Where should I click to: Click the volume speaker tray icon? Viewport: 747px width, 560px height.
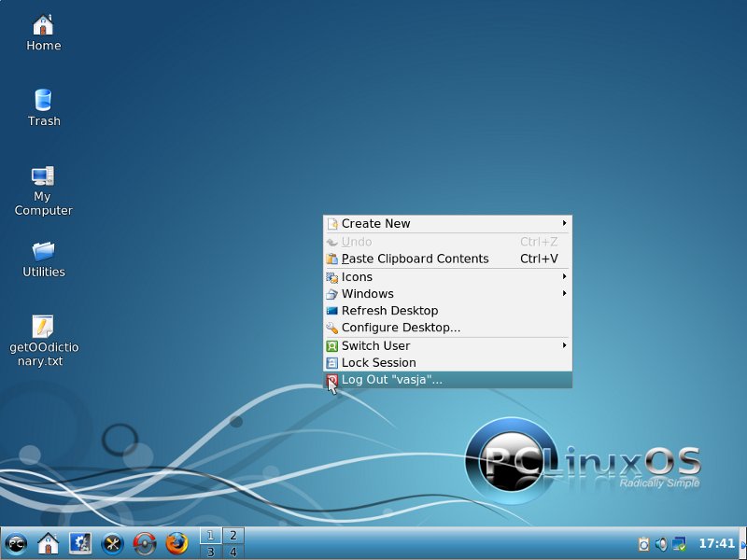[661, 543]
